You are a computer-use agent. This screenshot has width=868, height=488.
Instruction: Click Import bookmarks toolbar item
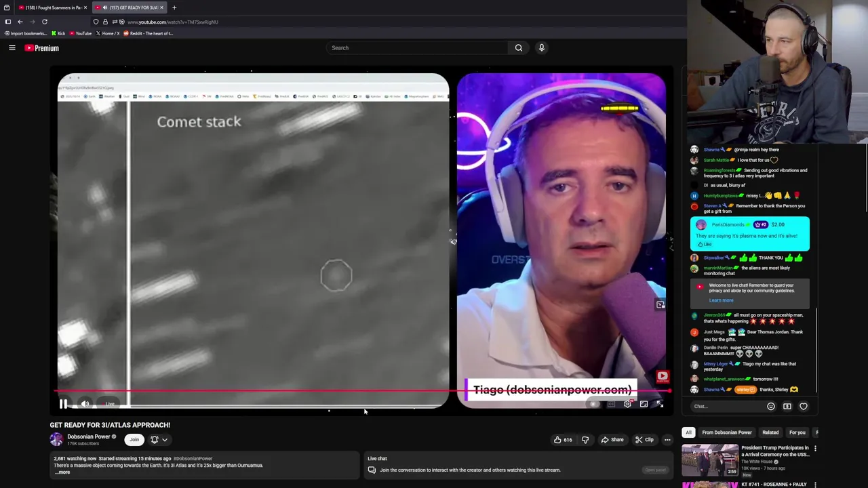click(x=25, y=33)
